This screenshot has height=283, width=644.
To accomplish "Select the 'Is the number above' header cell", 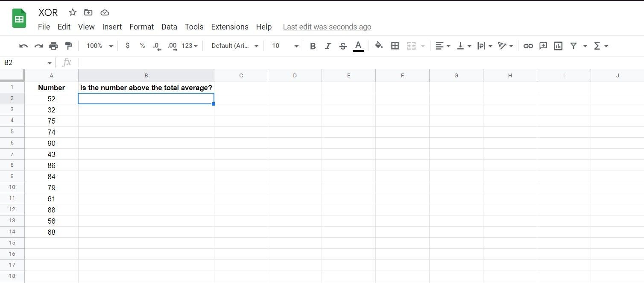I will (146, 88).
